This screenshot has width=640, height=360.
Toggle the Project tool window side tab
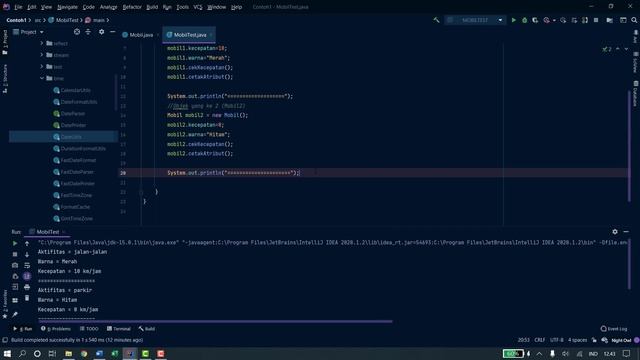click(5, 42)
